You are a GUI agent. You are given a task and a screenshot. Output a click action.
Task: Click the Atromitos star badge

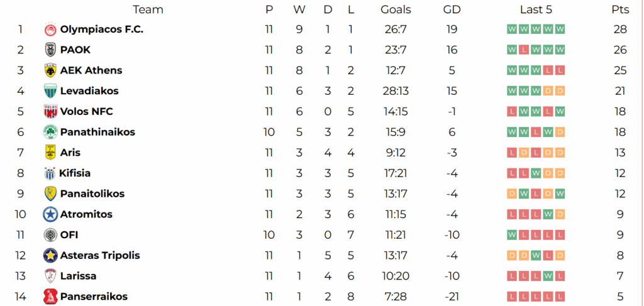point(50,214)
